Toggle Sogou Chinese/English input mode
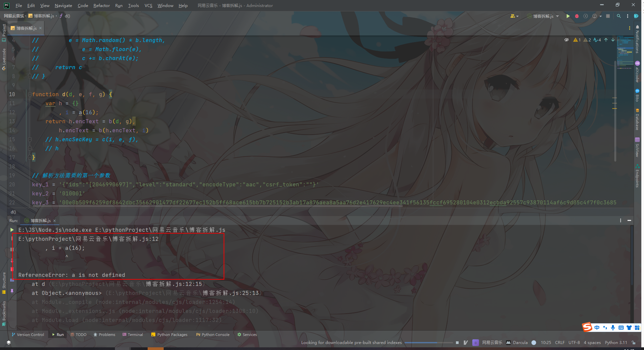Image resolution: width=644 pixels, height=350 pixels. pyautogui.click(x=597, y=328)
